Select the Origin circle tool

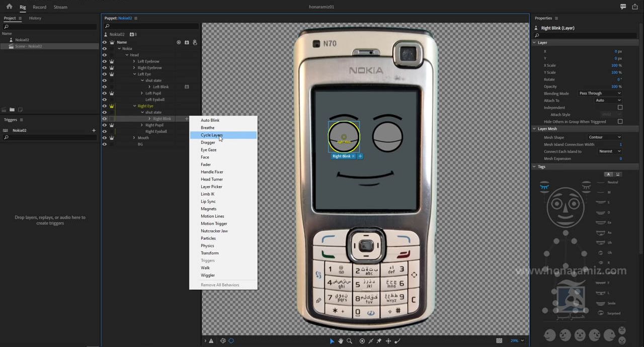tap(362, 340)
